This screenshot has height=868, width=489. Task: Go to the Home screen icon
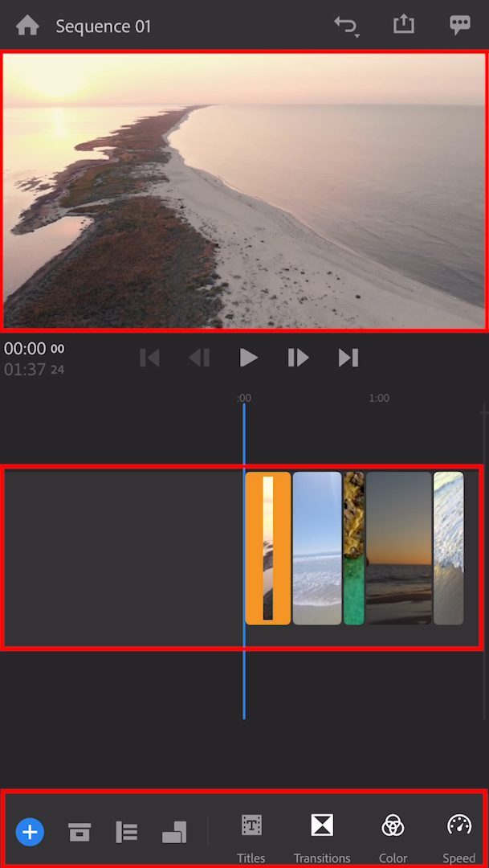tap(27, 26)
